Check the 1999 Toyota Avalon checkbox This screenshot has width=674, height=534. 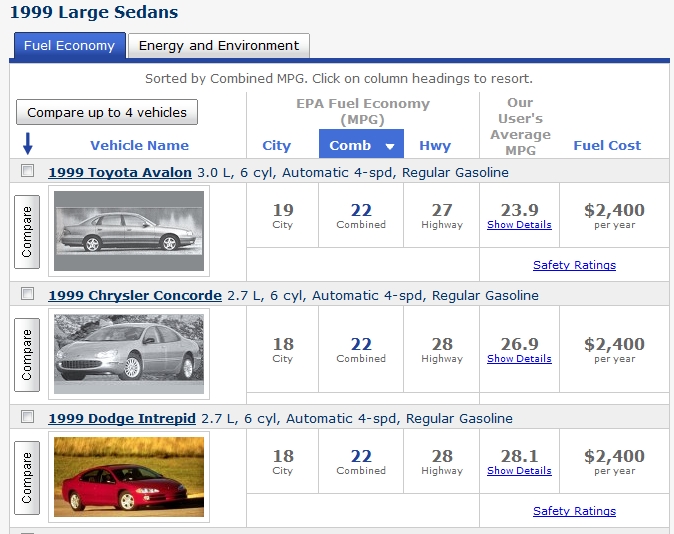click(28, 171)
